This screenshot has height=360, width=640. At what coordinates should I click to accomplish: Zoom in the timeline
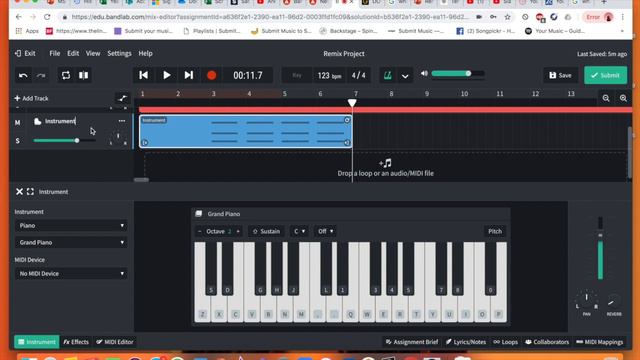coord(623,98)
